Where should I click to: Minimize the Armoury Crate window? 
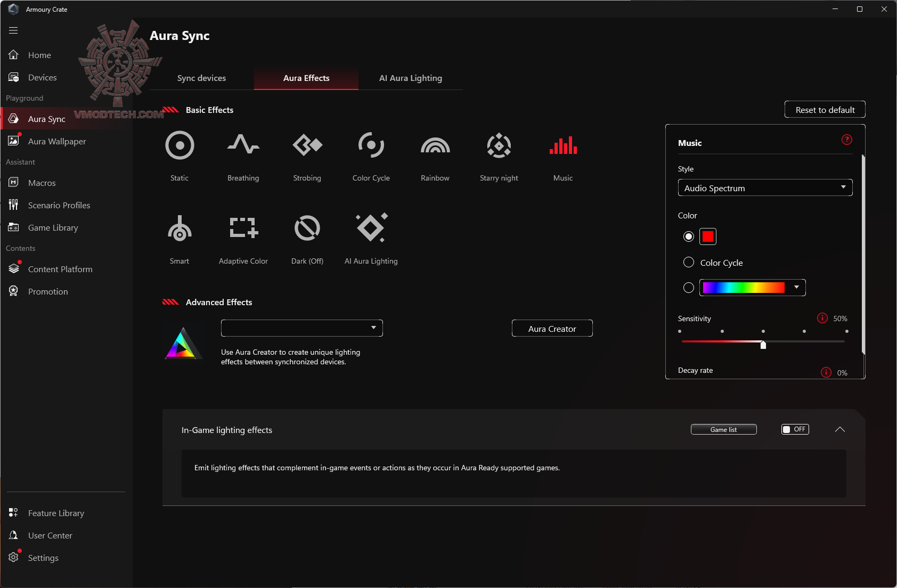[x=835, y=9]
